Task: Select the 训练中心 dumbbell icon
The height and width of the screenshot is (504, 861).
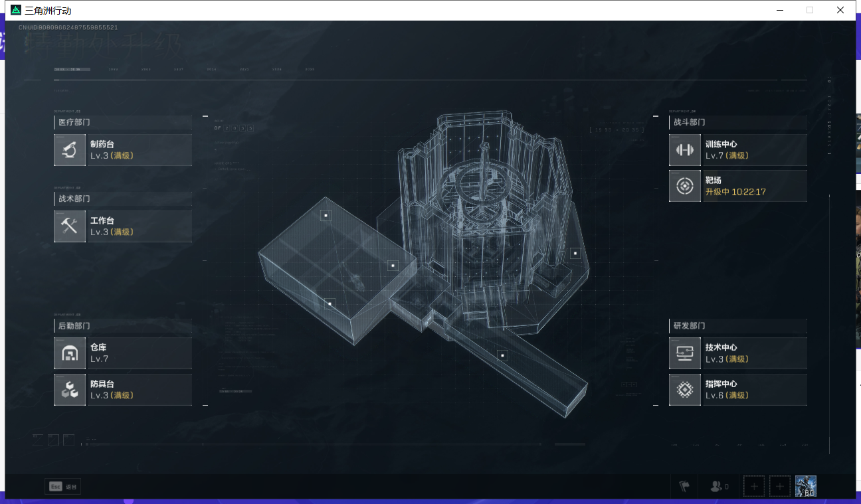Action: point(685,150)
